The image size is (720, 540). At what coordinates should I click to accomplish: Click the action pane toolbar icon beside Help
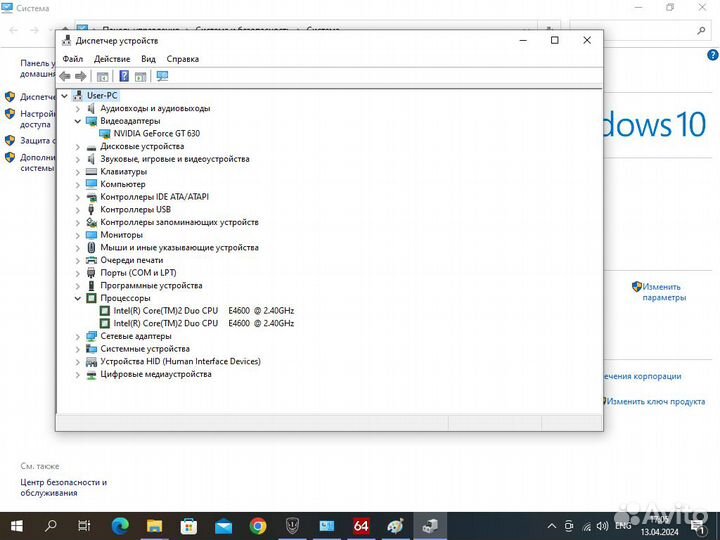141,77
